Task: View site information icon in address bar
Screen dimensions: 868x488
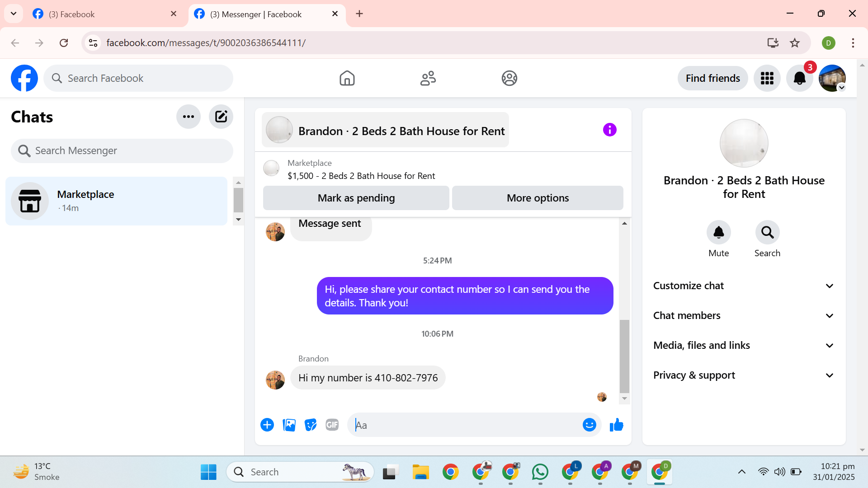Action: (93, 42)
